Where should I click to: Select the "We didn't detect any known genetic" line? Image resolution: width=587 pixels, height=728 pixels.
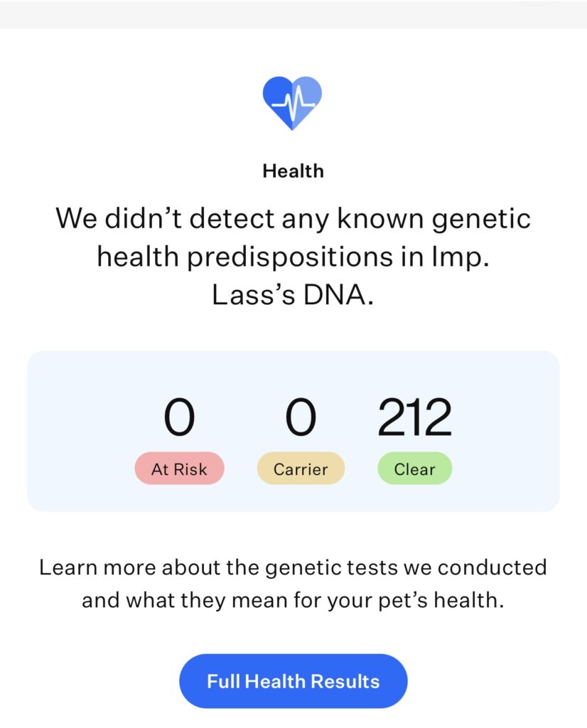click(293, 218)
